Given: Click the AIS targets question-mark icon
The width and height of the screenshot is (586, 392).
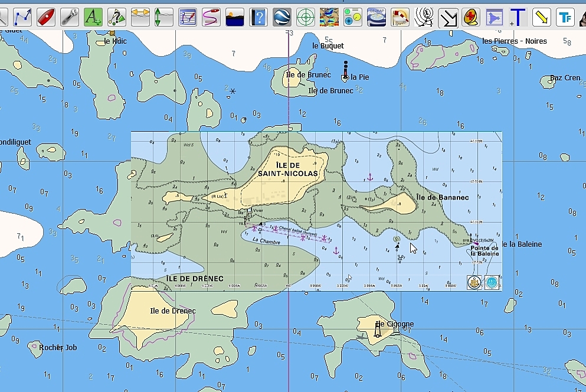Looking at the screenshot, I should coord(117,17).
